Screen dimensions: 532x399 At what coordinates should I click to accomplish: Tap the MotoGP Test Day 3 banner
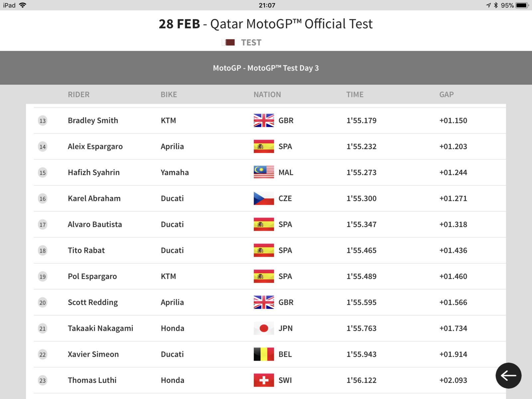(266, 68)
